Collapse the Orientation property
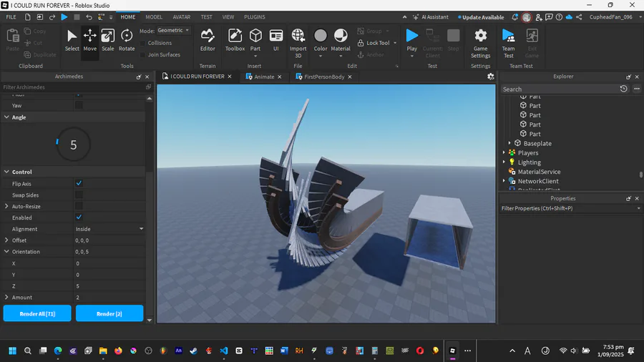Image resolution: width=644 pixels, height=362 pixels. coord(6,251)
